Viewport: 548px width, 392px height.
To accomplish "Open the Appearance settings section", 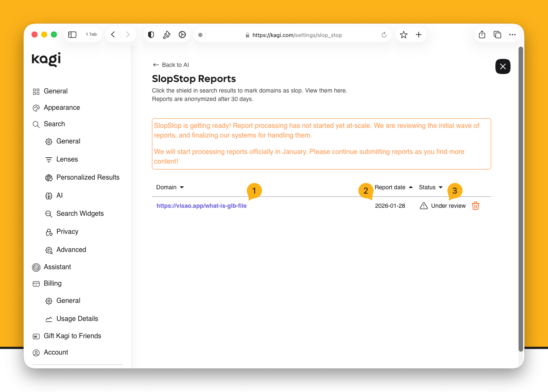I will (61, 107).
